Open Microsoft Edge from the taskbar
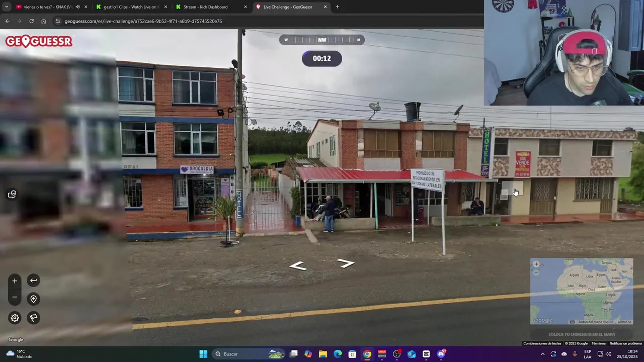Viewport: 644px width, 362px height. (x=338, y=354)
